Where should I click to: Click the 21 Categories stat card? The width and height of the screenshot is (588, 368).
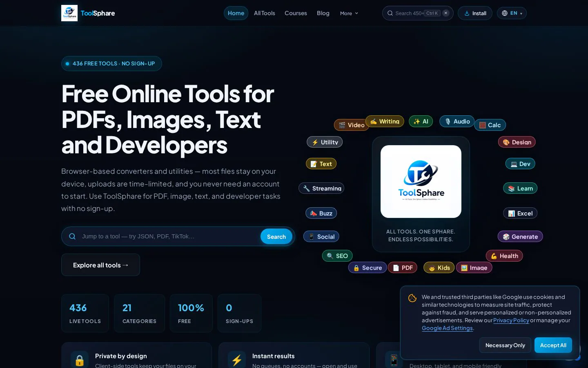point(139,313)
